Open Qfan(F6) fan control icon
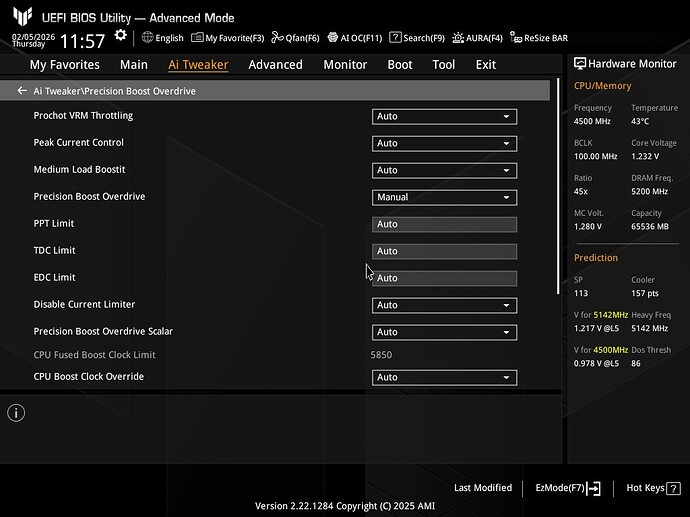The image size is (690, 517). (x=277, y=37)
